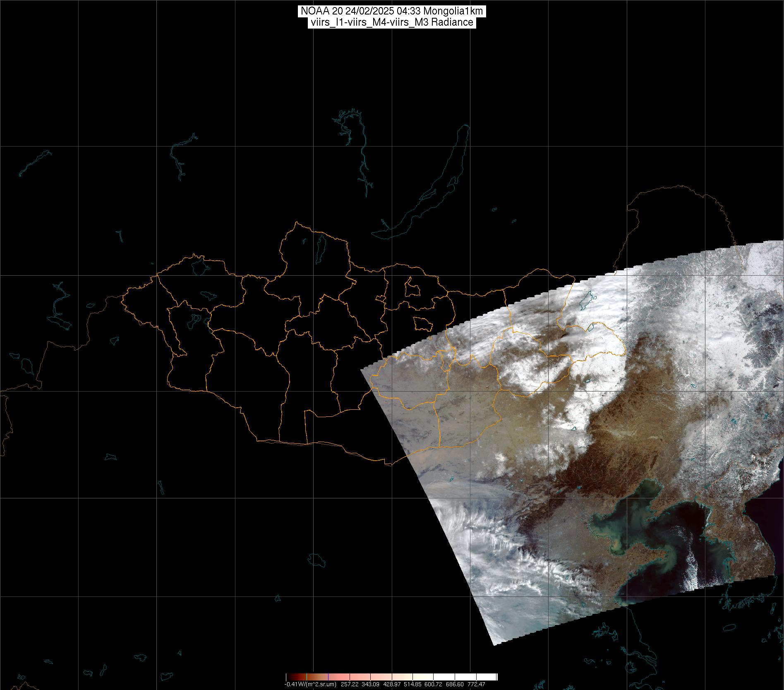The height and width of the screenshot is (690, 784).
Task: Click the 'NOAA 20 24/02/2025 04:33 Mongolia1km' title line
Action: pyautogui.click(x=391, y=12)
